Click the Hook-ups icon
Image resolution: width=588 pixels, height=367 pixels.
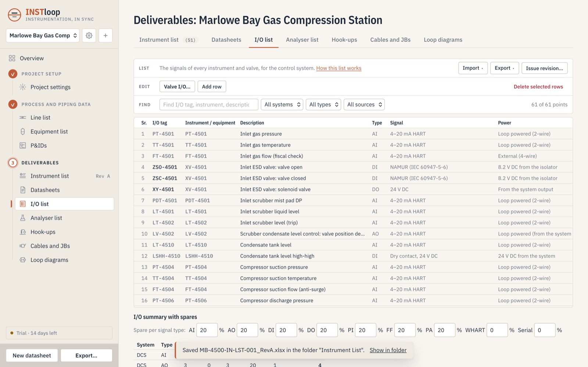coord(23,232)
